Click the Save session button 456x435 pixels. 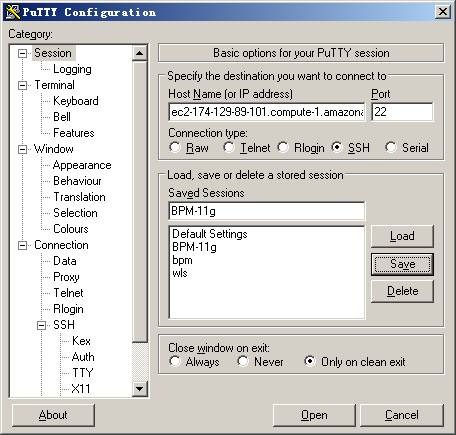coord(402,264)
